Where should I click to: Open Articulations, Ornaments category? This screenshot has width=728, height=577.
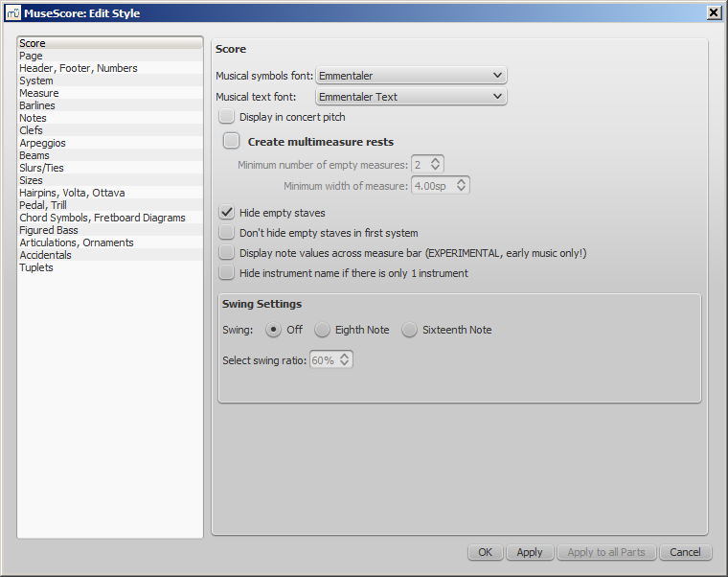110,242
